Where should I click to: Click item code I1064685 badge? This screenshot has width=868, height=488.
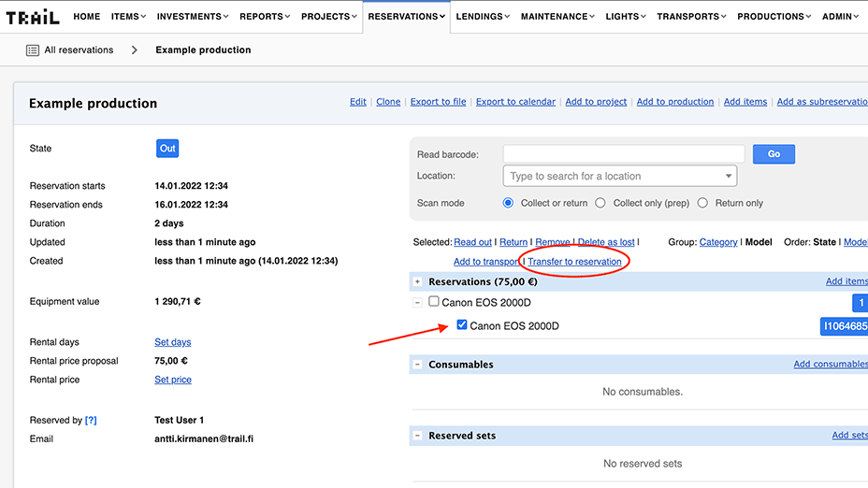pyautogui.click(x=844, y=326)
